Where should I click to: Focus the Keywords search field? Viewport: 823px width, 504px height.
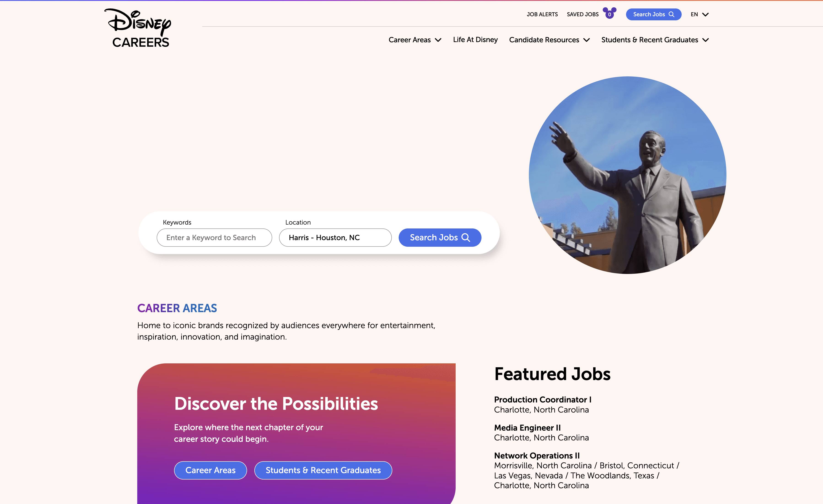(x=214, y=237)
